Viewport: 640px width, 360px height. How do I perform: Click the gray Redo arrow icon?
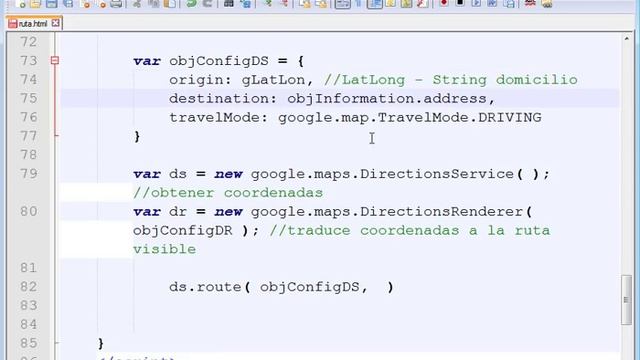pos(207,4)
